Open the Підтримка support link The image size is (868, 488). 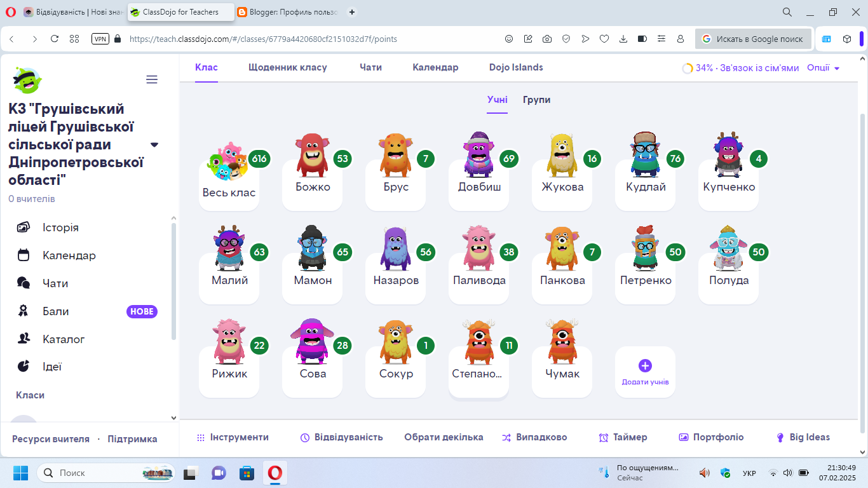[x=132, y=439]
